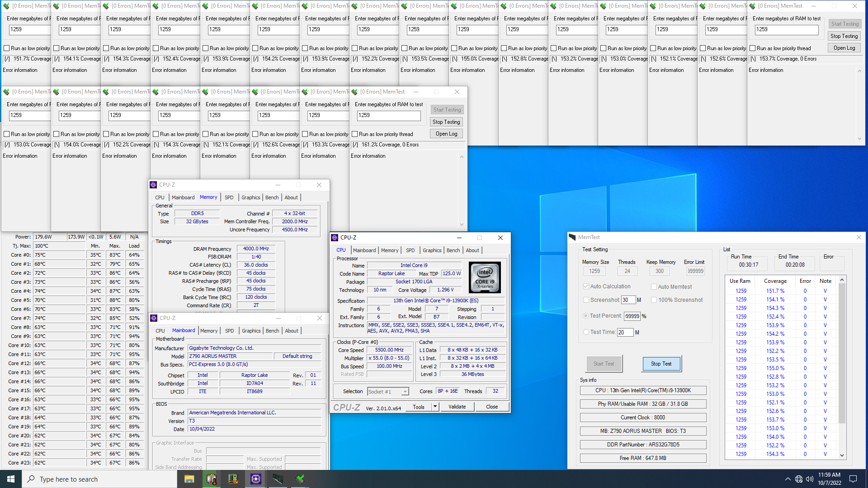
Task: Toggle the 100% Screenshot checkbox
Action: 654,300
